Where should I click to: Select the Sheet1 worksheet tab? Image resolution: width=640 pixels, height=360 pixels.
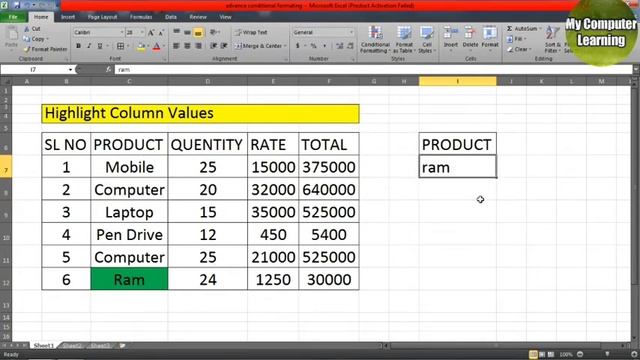(43, 346)
